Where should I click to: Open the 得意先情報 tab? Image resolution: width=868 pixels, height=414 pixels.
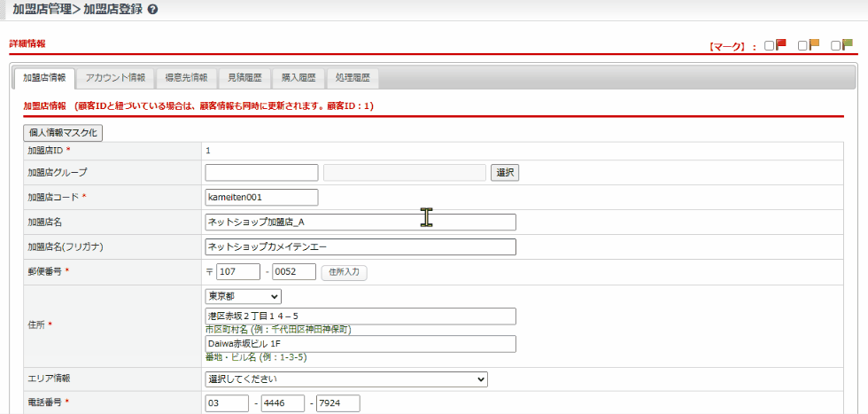186,78
